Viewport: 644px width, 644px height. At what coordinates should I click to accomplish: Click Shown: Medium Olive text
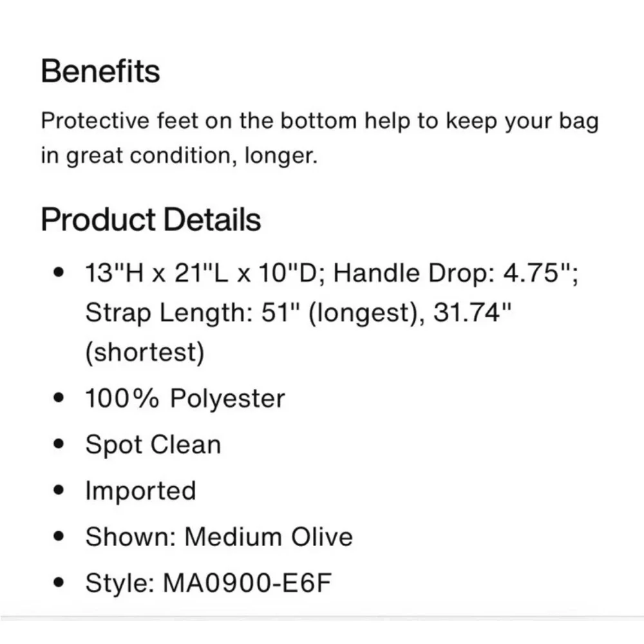(219, 536)
